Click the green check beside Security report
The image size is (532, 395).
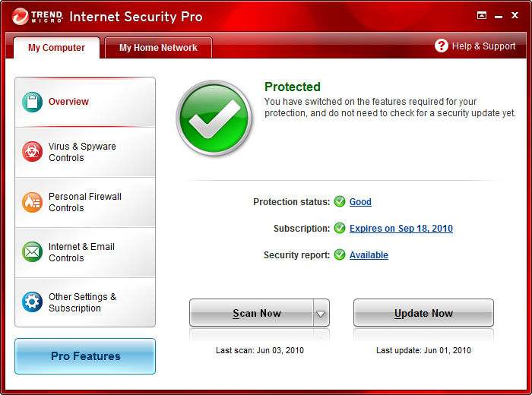(x=340, y=255)
